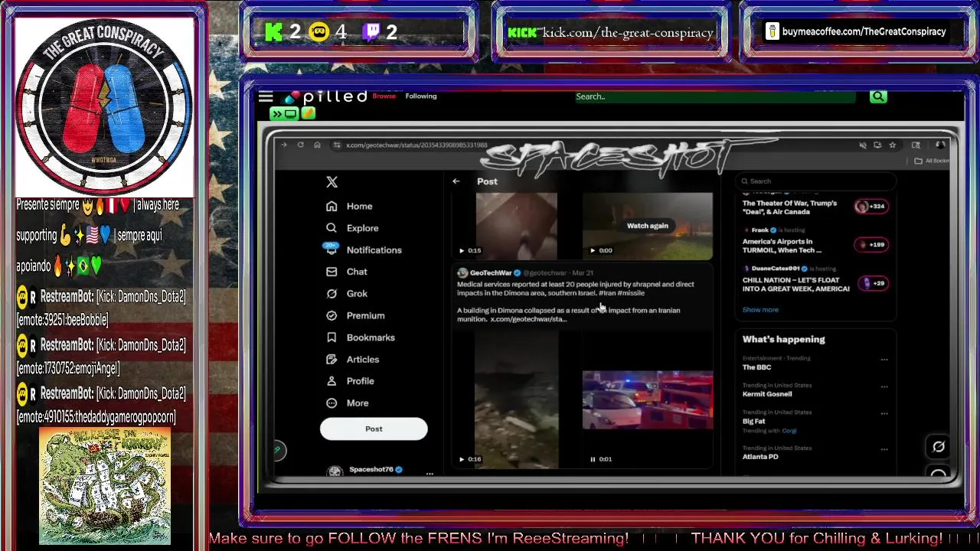Bookmark page with the star icon
This screenshot has width=980, height=551.
(893, 145)
